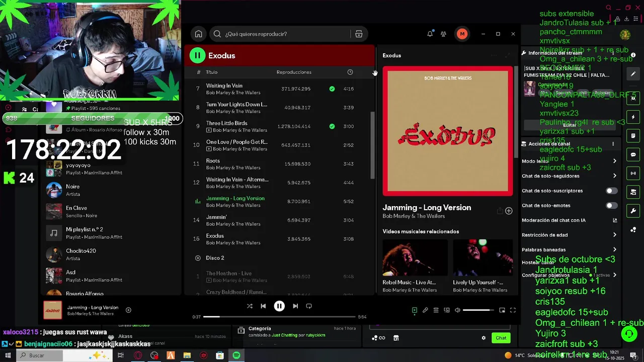The width and height of the screenshot is (644, 362).
Task: Open the Spotify profile avatar M
Action: tap(462, 34)
